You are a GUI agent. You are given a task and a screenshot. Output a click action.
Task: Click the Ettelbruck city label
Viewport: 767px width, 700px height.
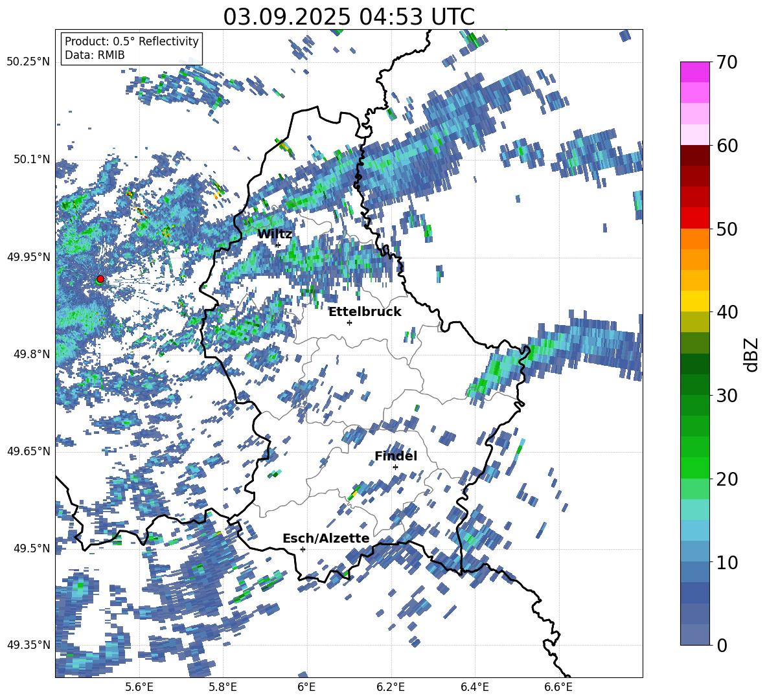[x=365, y=312]
